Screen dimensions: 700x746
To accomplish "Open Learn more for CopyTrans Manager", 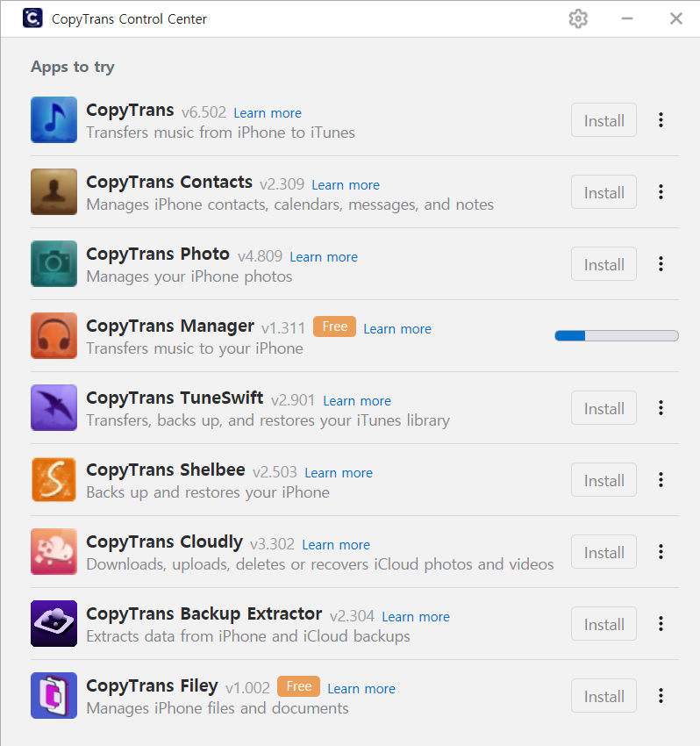I will tap(397, 329).
